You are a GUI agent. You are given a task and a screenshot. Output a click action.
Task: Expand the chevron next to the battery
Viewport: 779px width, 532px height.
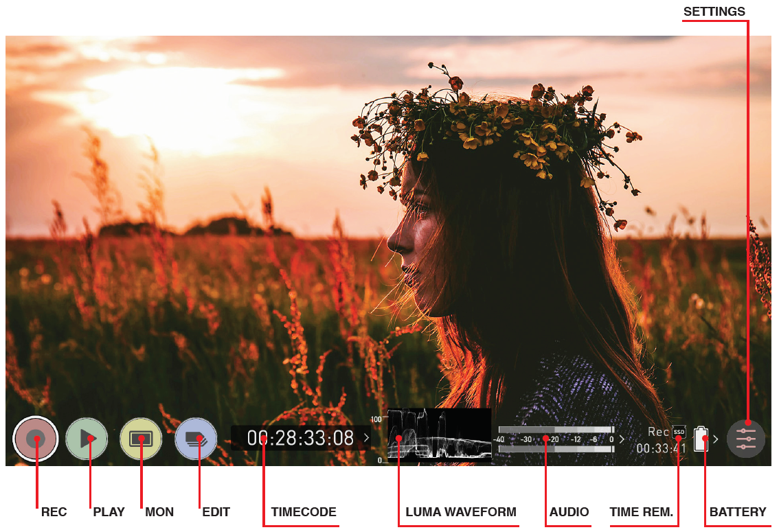pos(715,439)
